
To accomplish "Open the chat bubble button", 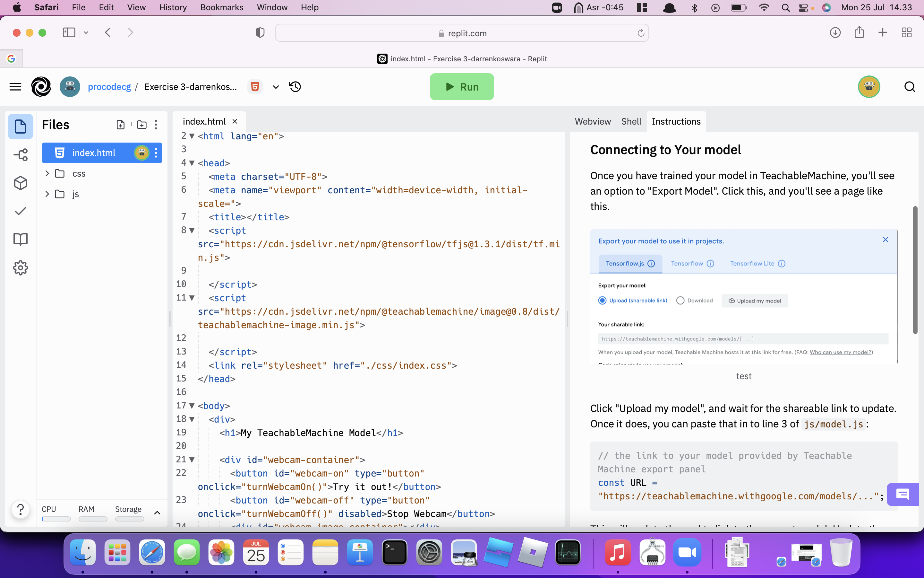I will point(903,494).
